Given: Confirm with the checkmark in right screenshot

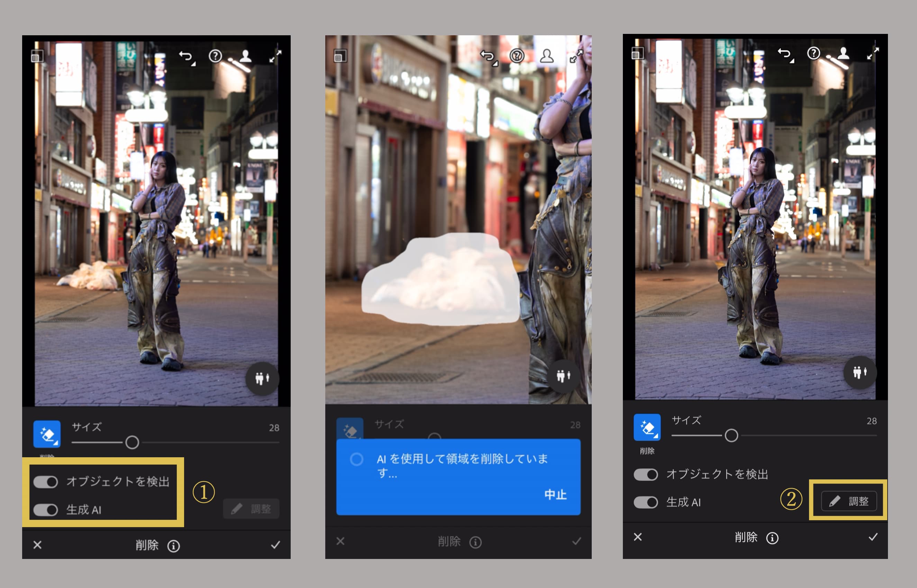Looking at the screenshot, I should (x=873, y=537).
